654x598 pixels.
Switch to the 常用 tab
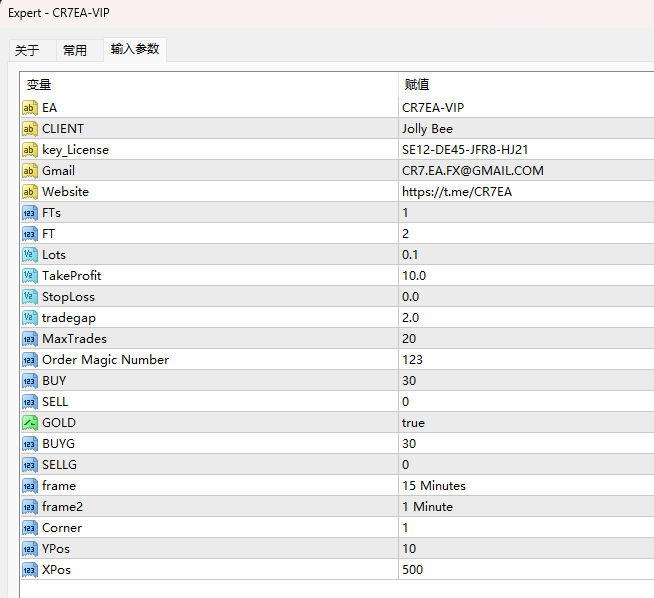click(x=75, y=51)
